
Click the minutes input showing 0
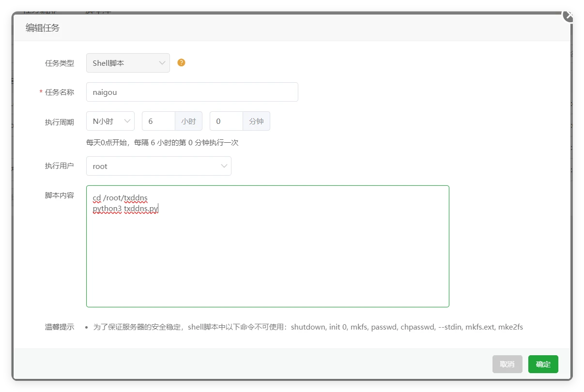pyautogui.click(x=226, y=121)
